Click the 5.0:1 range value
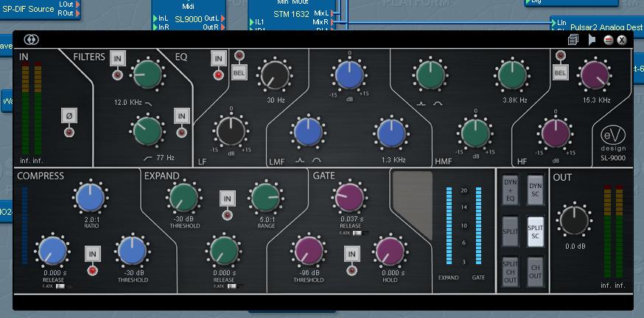The width and height of the screenshot is (644, 318). click(x=266, y=219)
